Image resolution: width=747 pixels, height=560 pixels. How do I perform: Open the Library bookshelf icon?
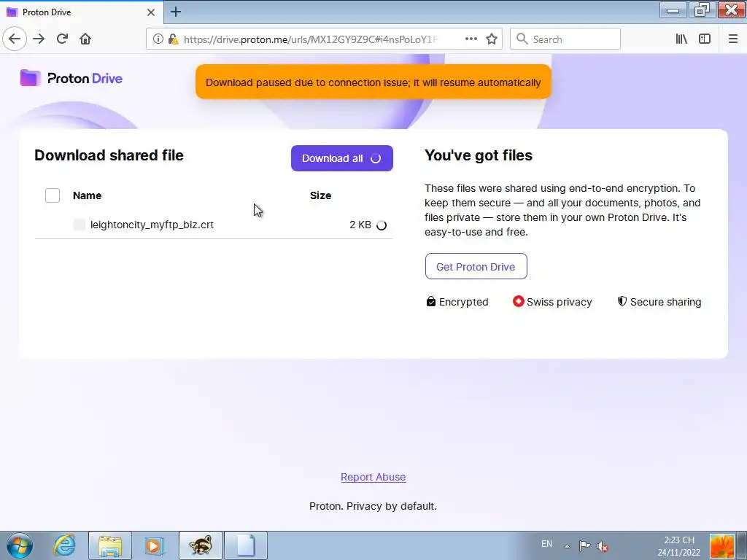(x=681, y=39)
